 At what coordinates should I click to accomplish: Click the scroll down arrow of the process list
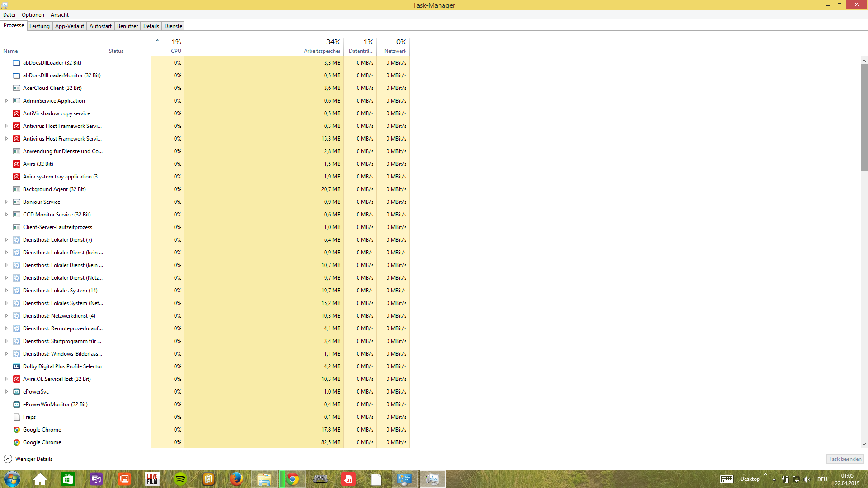864,444
